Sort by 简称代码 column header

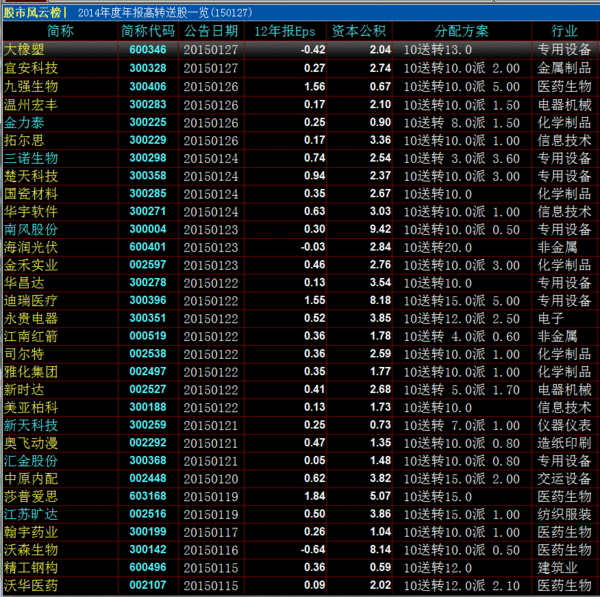(148, 31)
